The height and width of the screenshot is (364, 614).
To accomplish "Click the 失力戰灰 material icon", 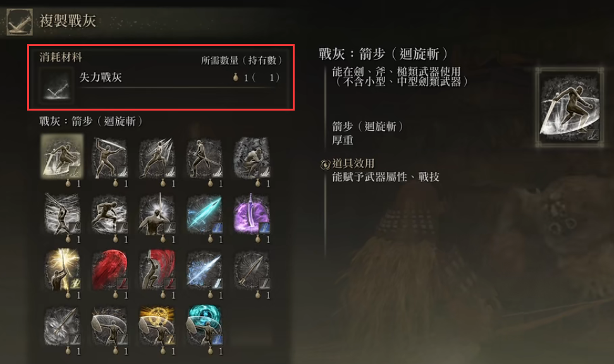I will click(x=56, y=86).
